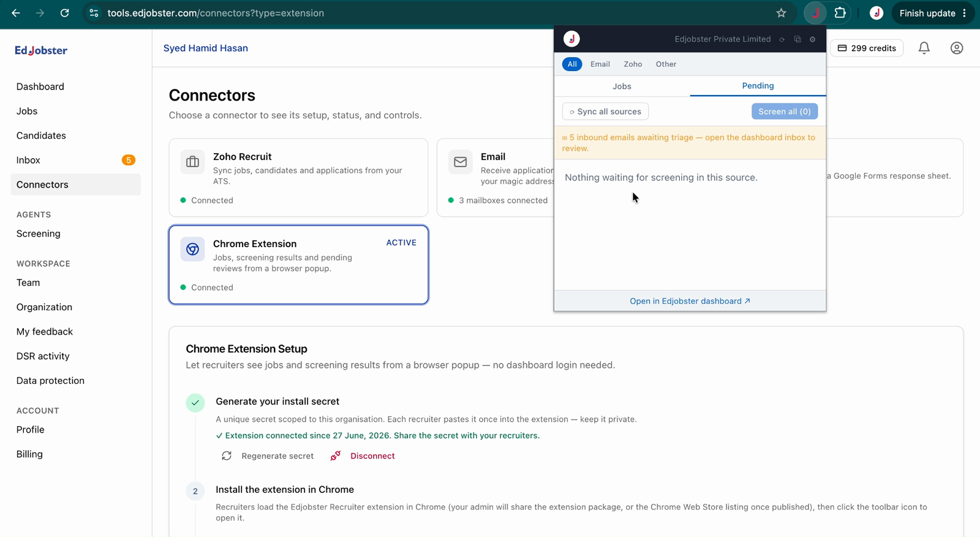
Task: Open the Chrome profile avatar
Action: (876, 13)
